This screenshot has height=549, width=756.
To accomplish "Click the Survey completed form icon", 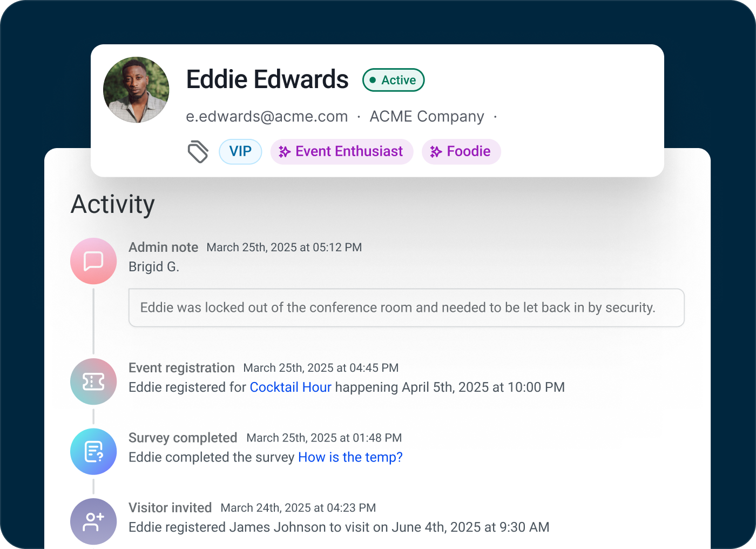I will click(x=93, y=452).
